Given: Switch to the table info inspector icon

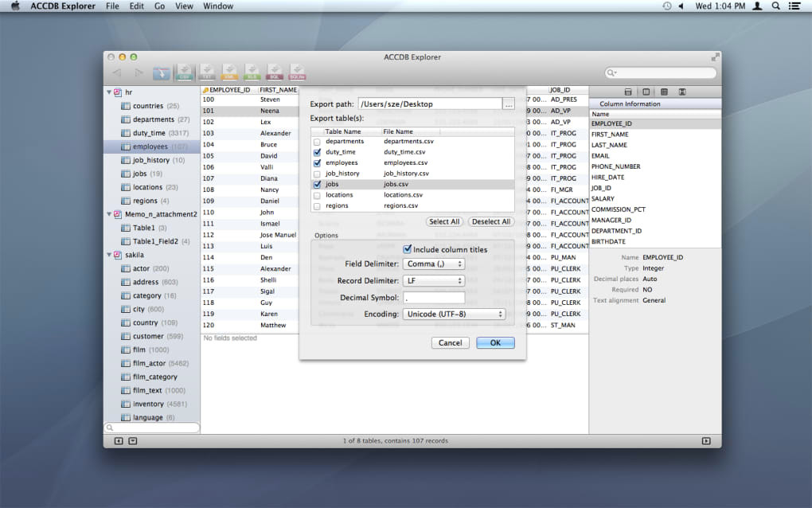Looking at the screenshot, I should [628, 92].
